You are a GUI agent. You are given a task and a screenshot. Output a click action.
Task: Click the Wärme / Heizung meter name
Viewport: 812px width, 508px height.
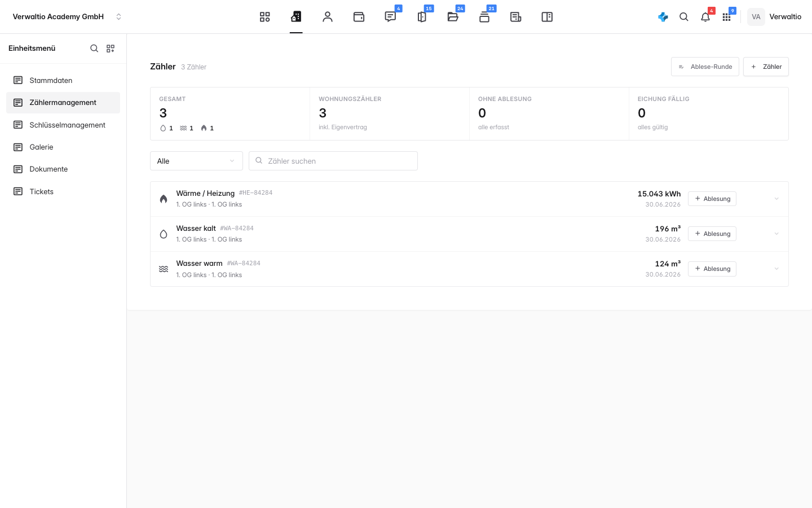pyautogui.click(x=205, y=193)
